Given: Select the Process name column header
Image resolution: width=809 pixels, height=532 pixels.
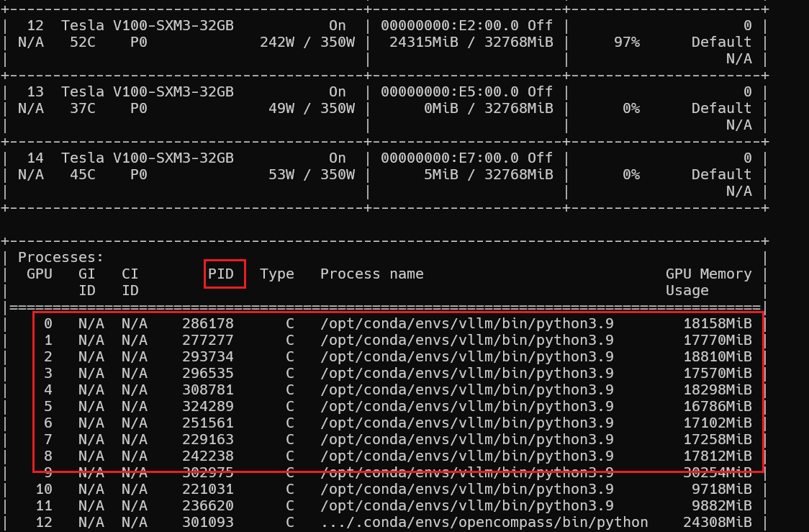Looking at the screenshot, I should [x=371, y=274].
